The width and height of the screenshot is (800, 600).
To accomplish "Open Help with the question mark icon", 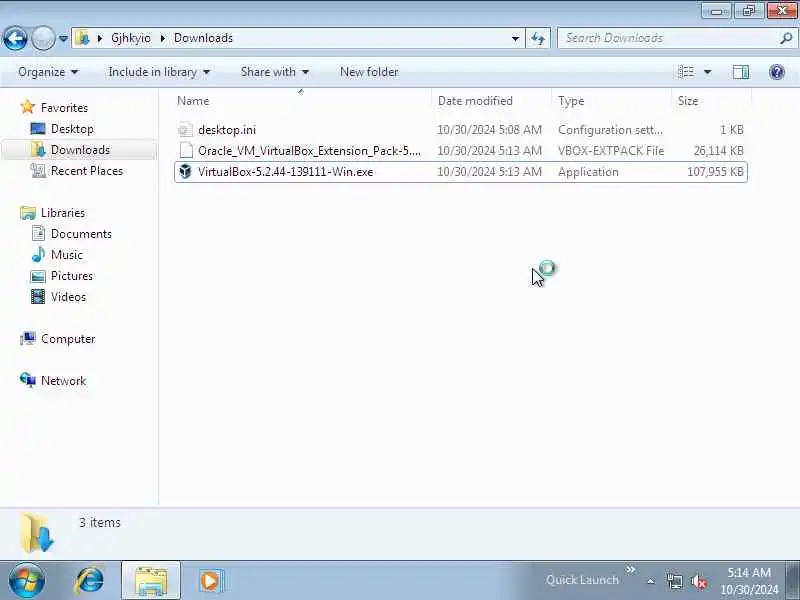I will point(777,72).
